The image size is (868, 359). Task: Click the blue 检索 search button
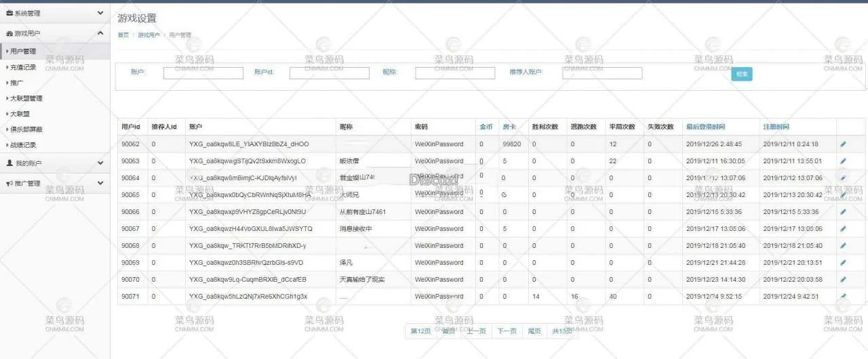coord(742,74)
